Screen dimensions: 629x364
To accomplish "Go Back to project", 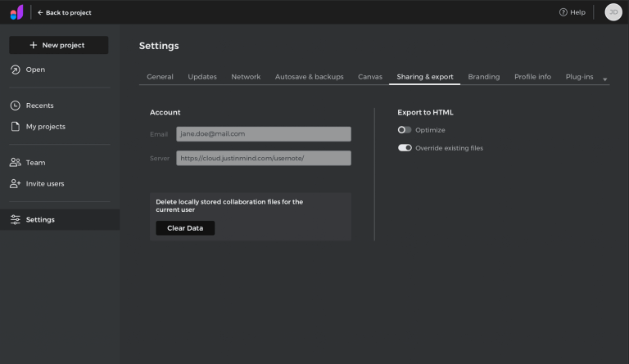I will coord(64,13).
